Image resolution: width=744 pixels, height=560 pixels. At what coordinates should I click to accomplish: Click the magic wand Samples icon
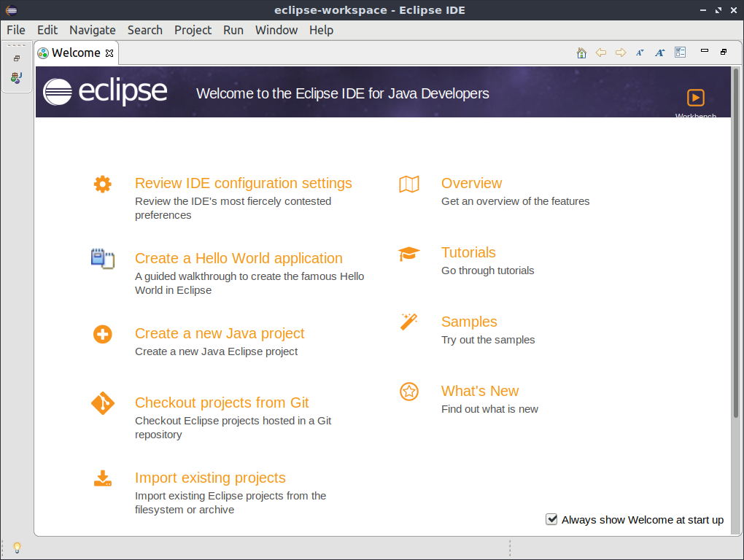point(409,322)
